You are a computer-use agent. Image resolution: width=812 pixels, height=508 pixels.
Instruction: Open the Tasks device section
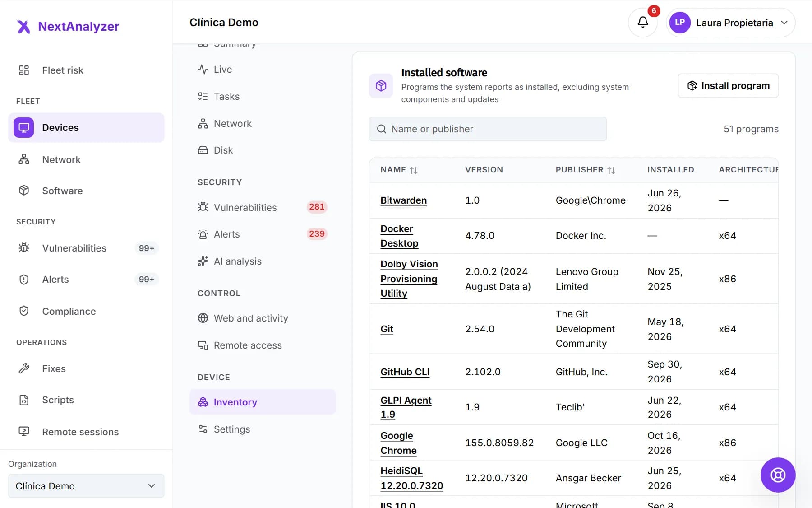[x=263, y=96]
